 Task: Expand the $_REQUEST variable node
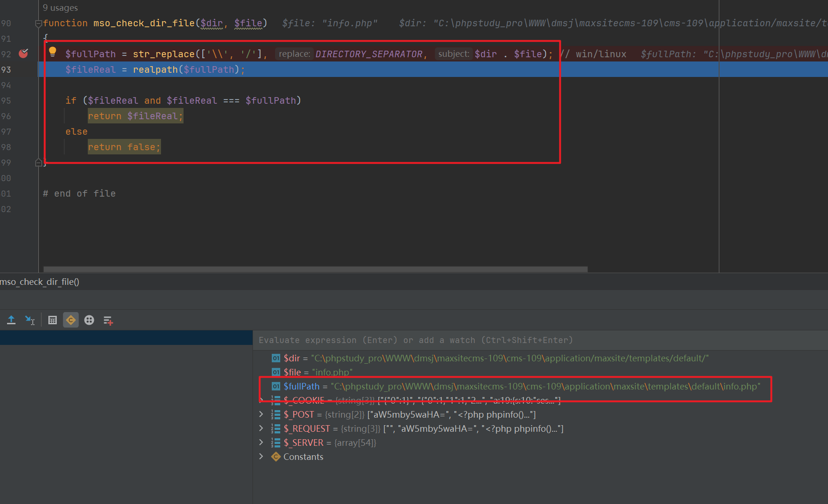pos(261,428)
